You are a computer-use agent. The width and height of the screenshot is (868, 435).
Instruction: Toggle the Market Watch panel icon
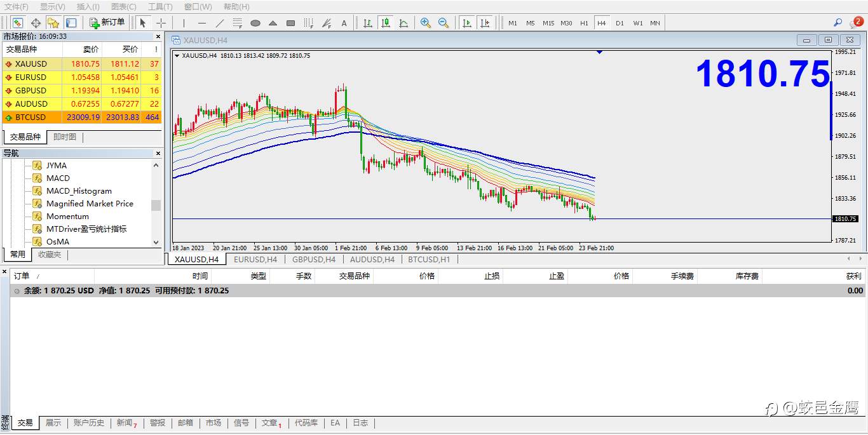coord(17,23)
